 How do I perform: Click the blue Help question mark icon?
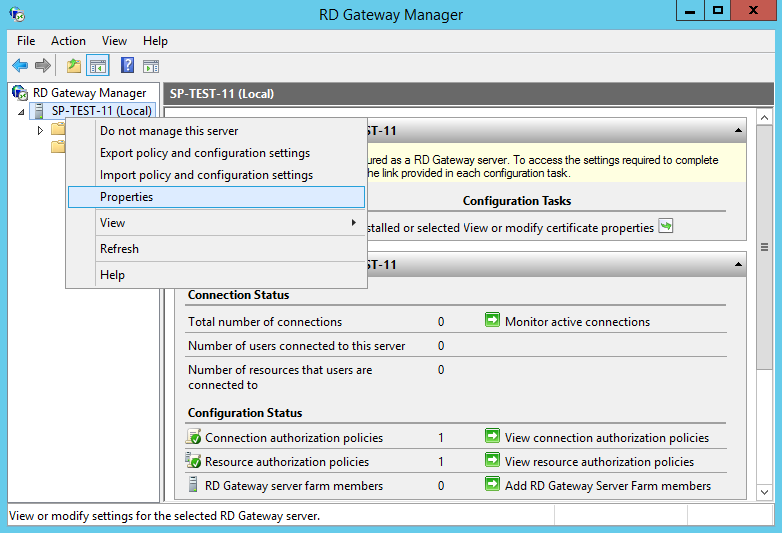128,66
